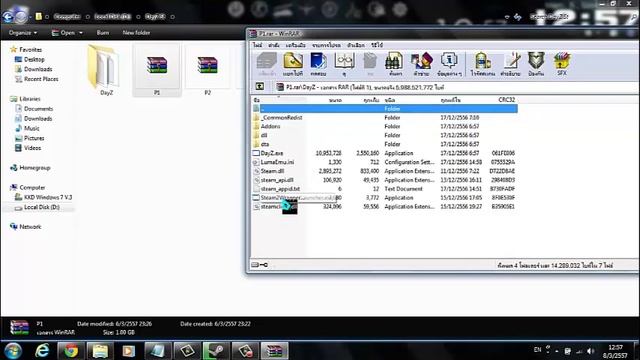The image size is (640, 360).
Task: Open Internet Explorer from the taskbar
Action: [x=42, y=351]
